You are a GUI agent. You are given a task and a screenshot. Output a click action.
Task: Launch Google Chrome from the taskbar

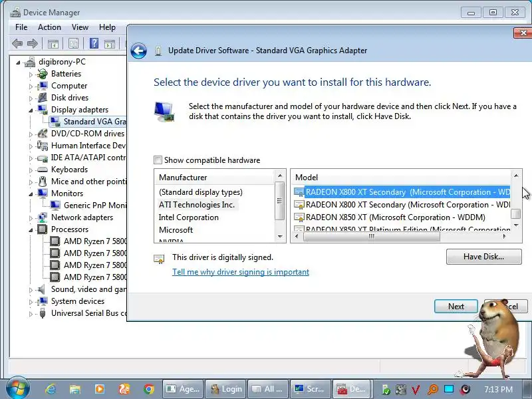tap(148, 389)
